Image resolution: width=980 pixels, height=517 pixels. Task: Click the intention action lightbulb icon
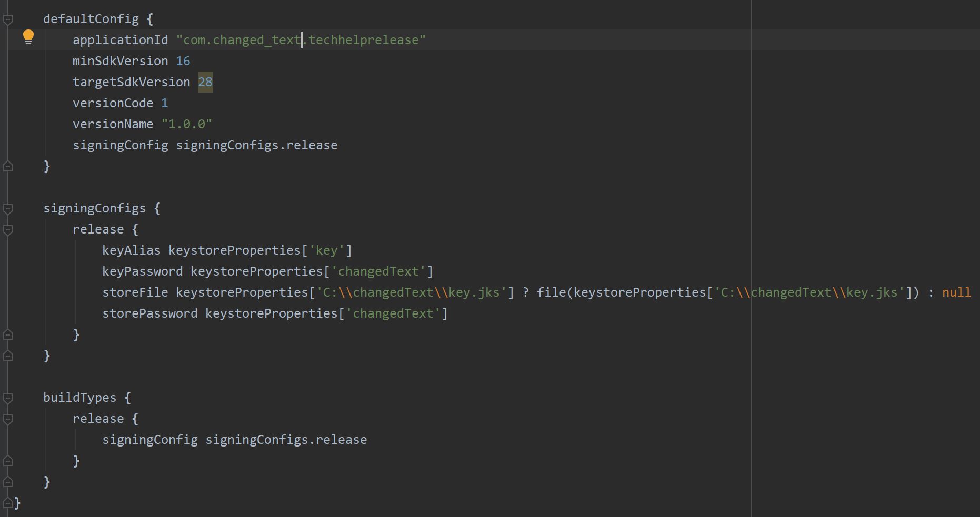coord(28,36)
